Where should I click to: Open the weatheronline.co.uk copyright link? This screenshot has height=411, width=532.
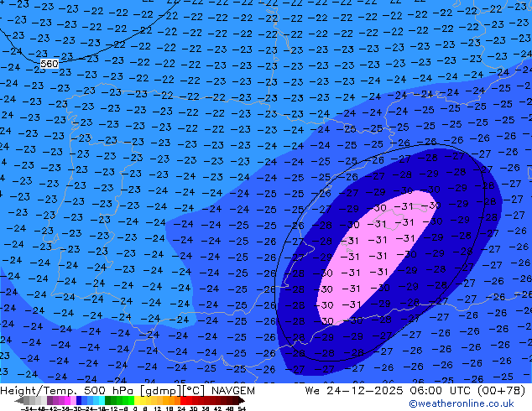tap(462, 403)
